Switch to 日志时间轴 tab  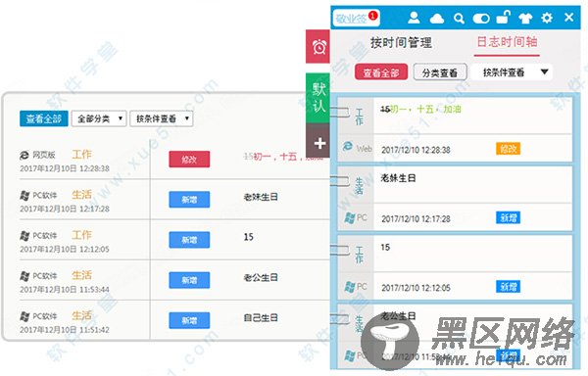[507, 42]
